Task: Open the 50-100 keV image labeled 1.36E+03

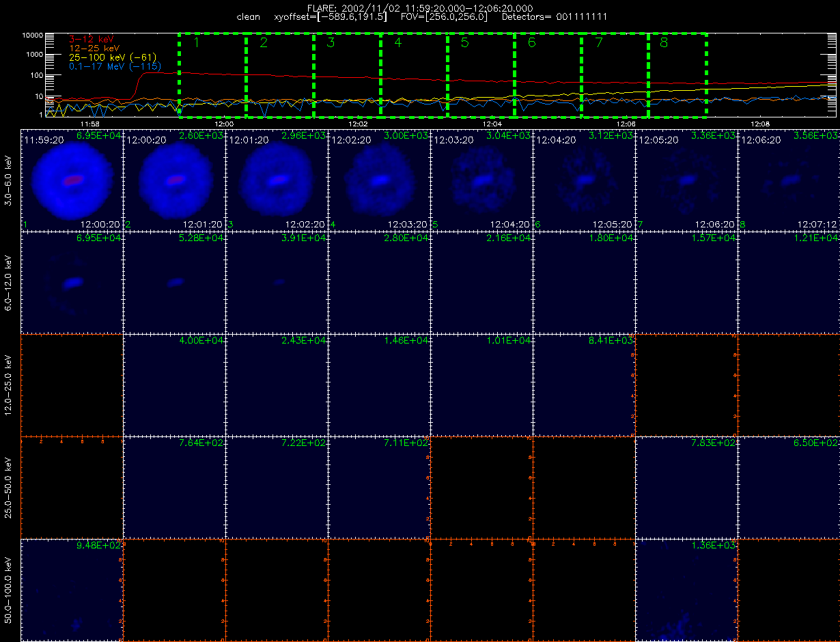Action: coord(686,590)
